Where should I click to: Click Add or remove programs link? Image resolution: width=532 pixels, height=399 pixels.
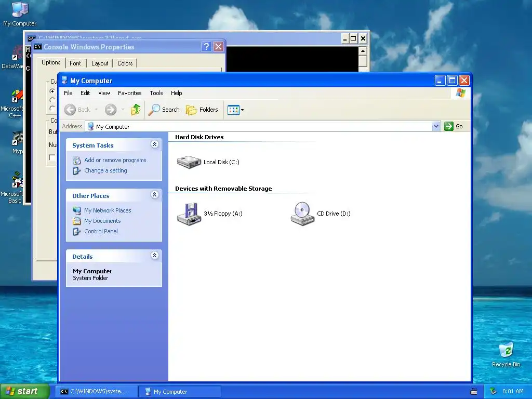click(115, 160)
